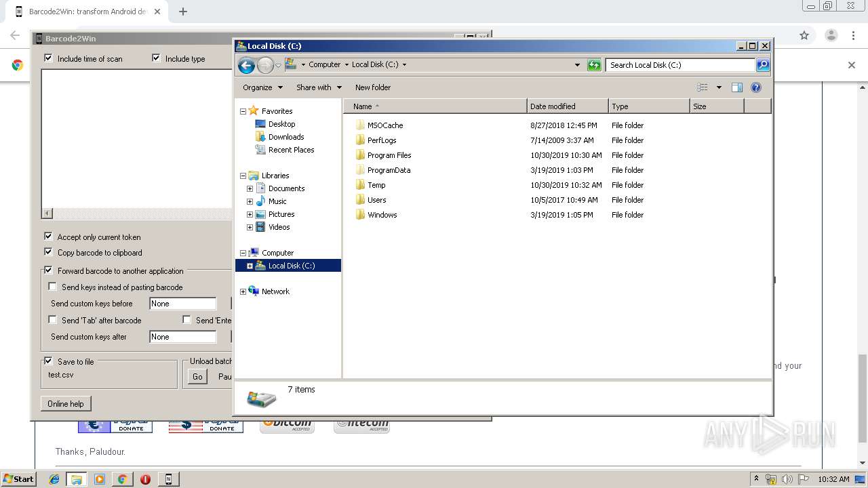This screenshot has height=488, width=868.
Task: Toggle Forward barcode to another application
Action: [48, 270]
